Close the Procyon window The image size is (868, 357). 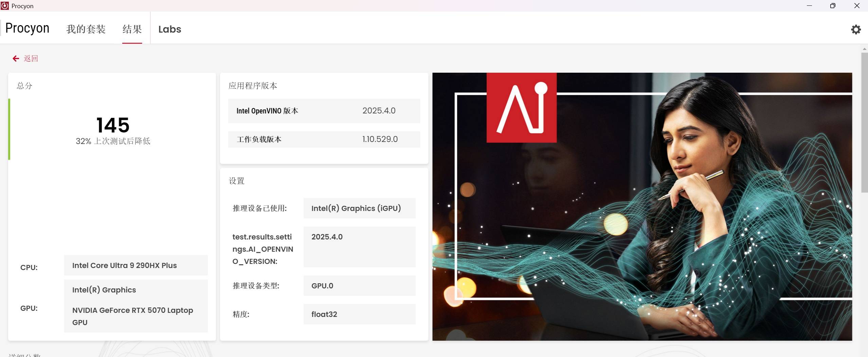(x=856, y=6)
